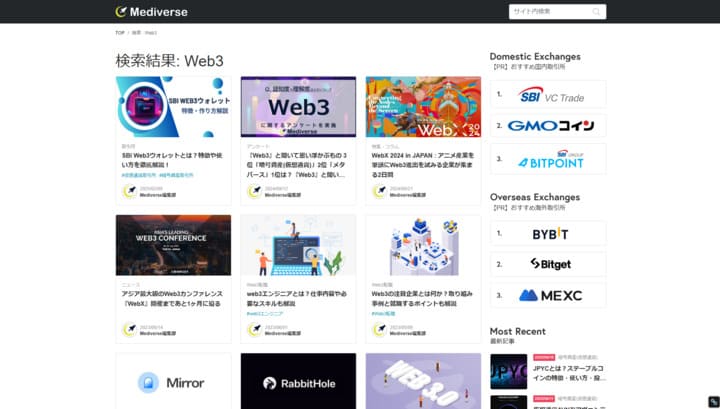Open the SBI Web3 Wallet article thumbnail

point(173,106)
